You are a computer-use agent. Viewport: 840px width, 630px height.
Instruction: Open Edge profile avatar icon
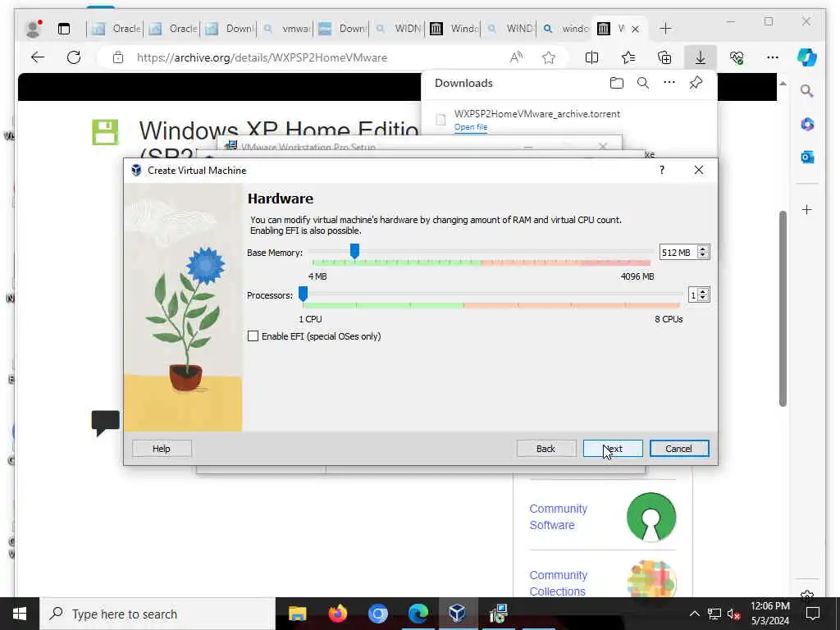click(x=33, y=29)
